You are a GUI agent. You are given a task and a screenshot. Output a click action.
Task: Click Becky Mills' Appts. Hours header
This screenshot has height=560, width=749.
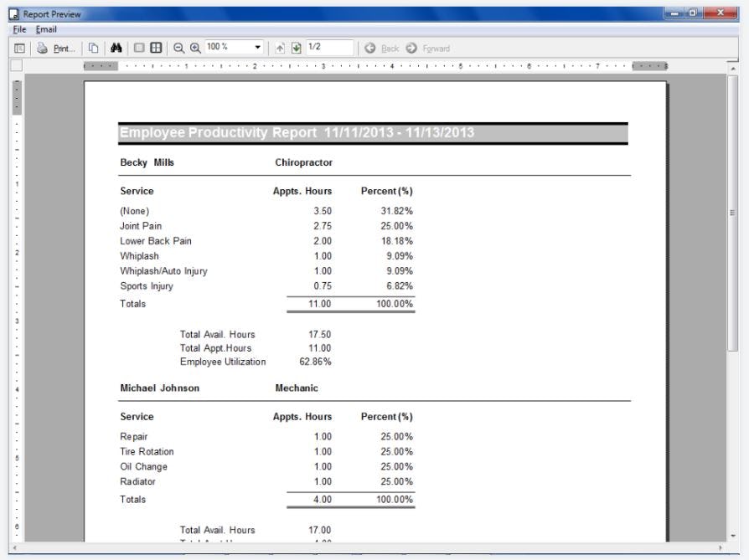pos(302,191)
